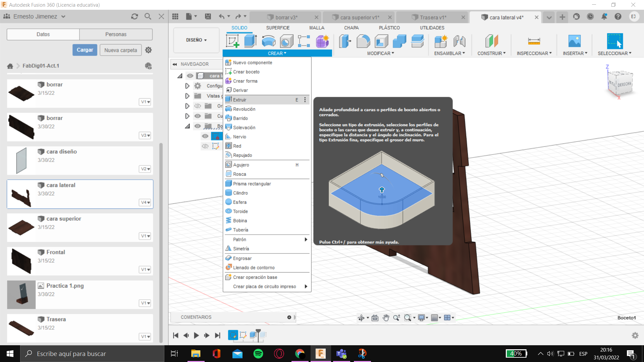Open the cara superior thumbnail in data panel
Screen dimensions: 644x362
(x=21, y=228)
